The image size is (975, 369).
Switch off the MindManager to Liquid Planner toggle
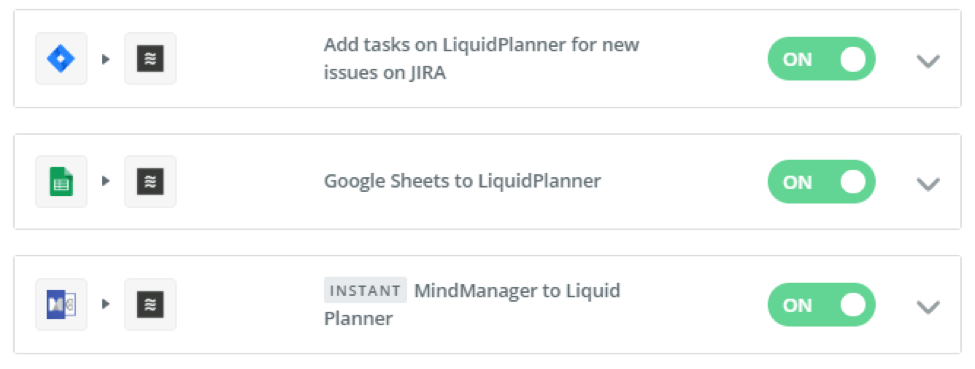821,305
